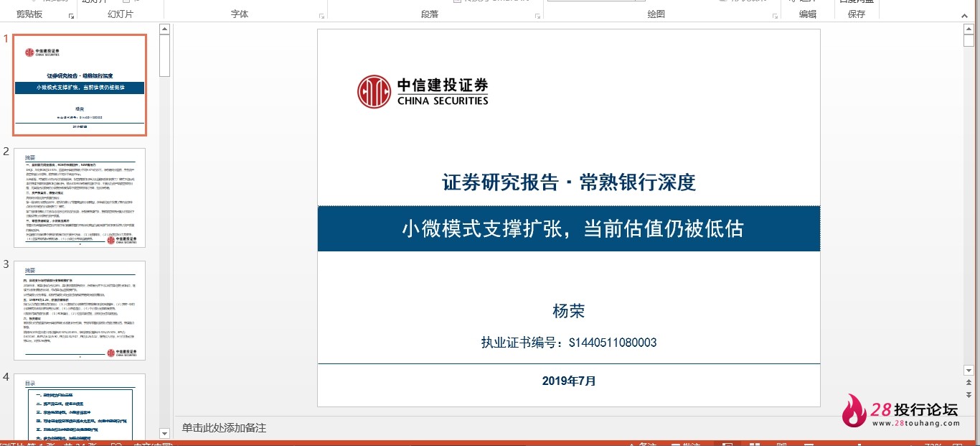This screenshot has width=980, height=446.
Task: Select slide 3 摘要 thumbnail
Action: (x=80, y=310)
